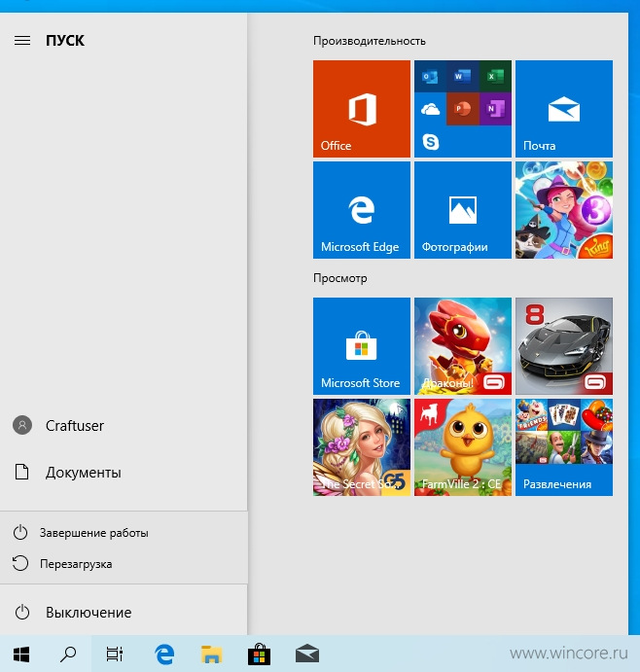The height and width of the screenshot is (672, 640).
Task: Select Завершение работы to shut down
Action: point(124,533)
